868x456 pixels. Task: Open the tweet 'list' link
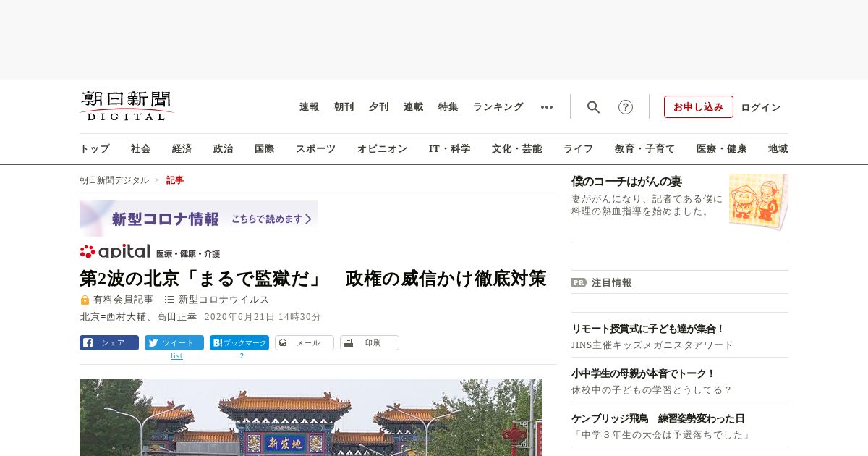(176, 356)
